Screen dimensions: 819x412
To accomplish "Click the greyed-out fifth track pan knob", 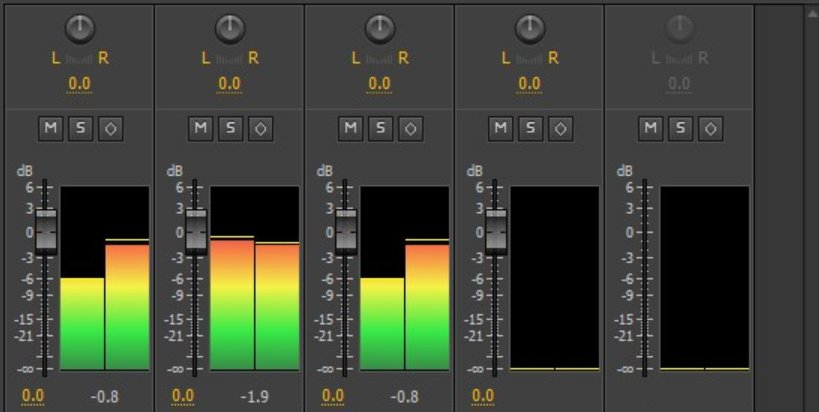I will point(680,28).
